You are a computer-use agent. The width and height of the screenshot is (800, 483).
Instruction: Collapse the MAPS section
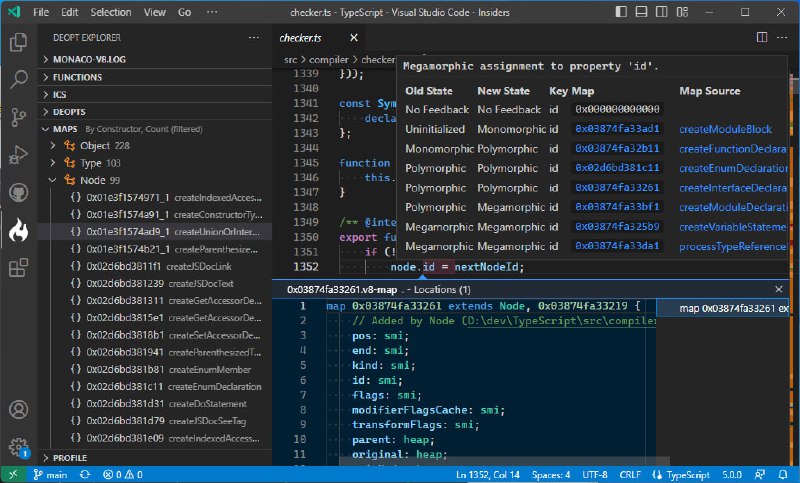click(155, 129)
